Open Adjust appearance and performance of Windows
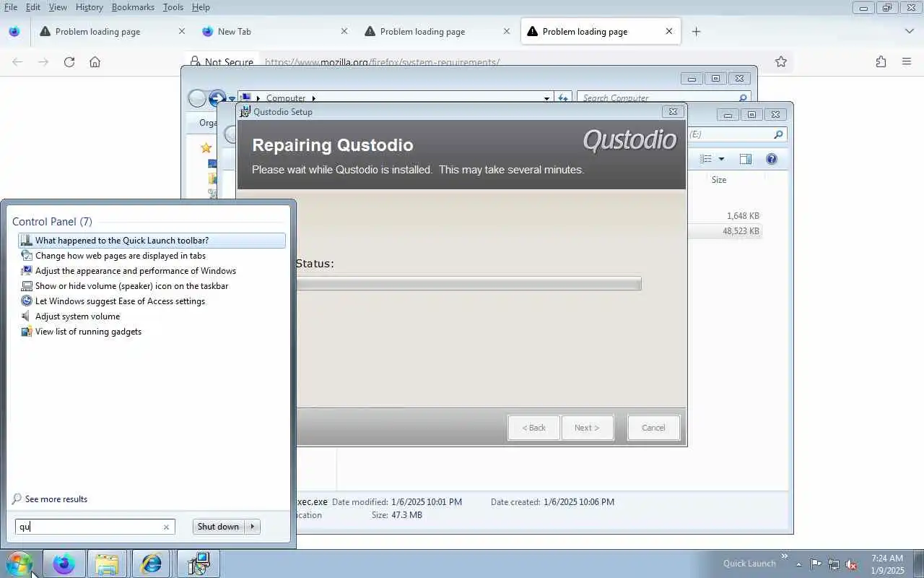The height and width of the screenshot is (578, 924). coord(152,271)
